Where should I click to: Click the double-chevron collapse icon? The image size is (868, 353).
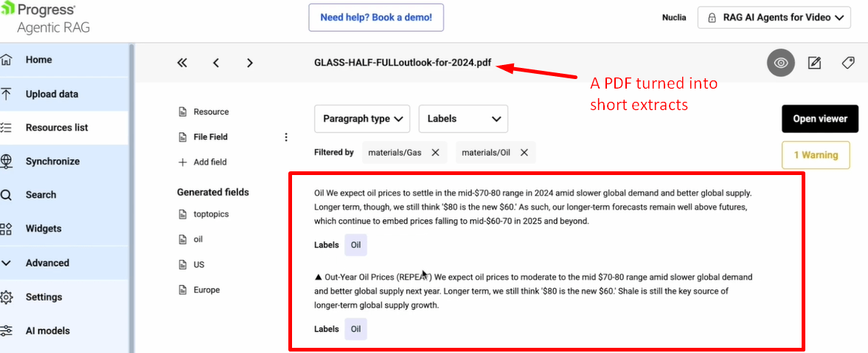[x=182, y=63]
